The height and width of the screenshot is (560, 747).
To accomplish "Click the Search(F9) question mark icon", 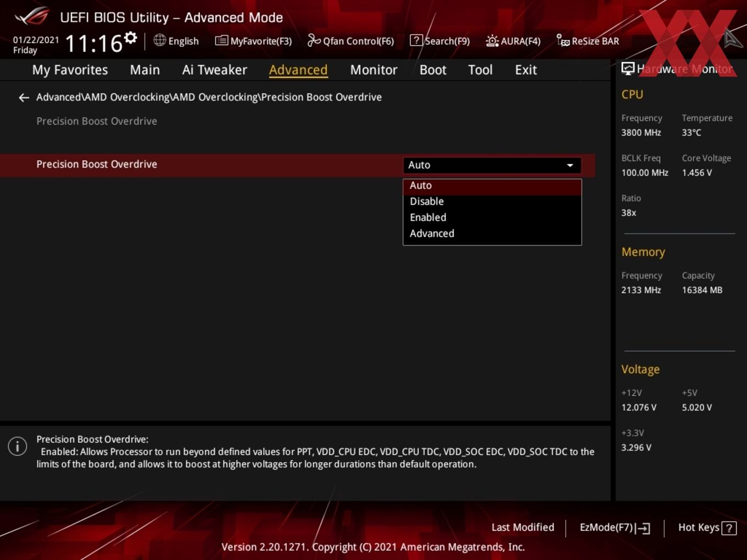I will pyautogui.click(x=416, y=41).
